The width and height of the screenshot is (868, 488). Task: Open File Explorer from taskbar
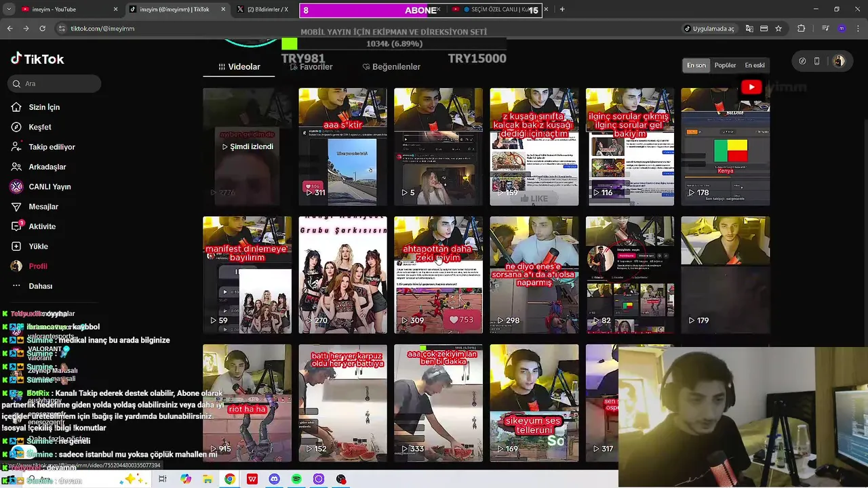click(208, 479)
